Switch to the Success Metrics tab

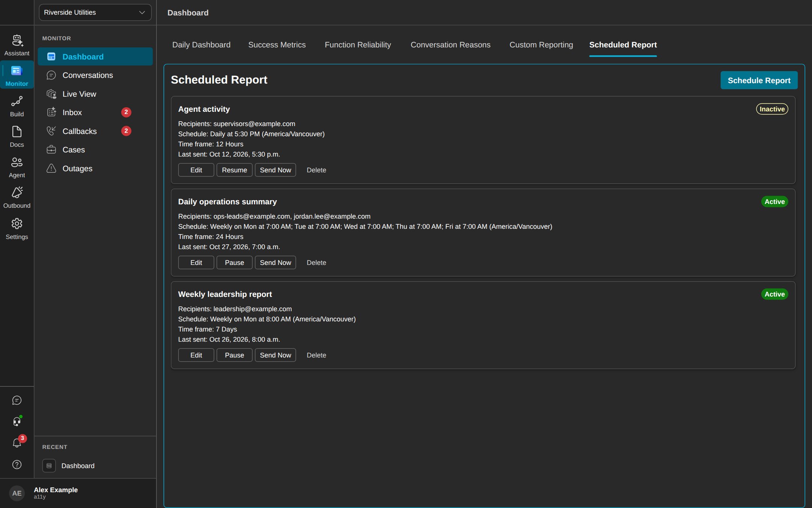[277, 45]
